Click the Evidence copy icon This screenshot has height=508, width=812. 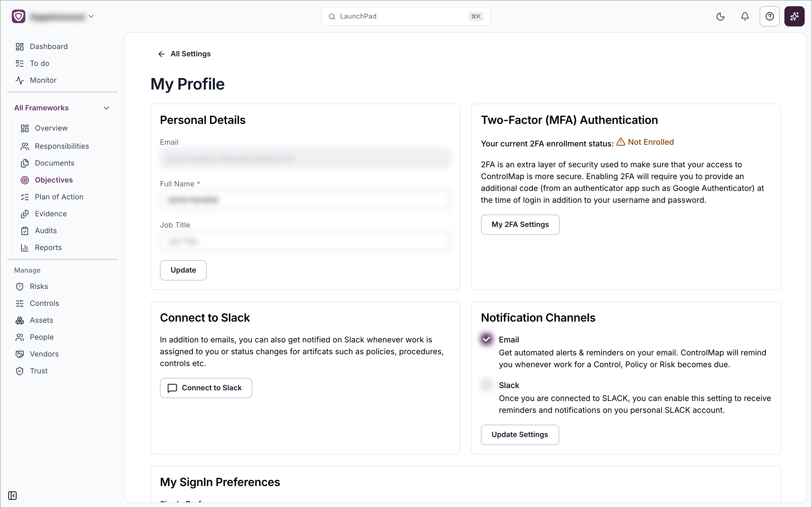pyautogui.click(x=25, y=214)
